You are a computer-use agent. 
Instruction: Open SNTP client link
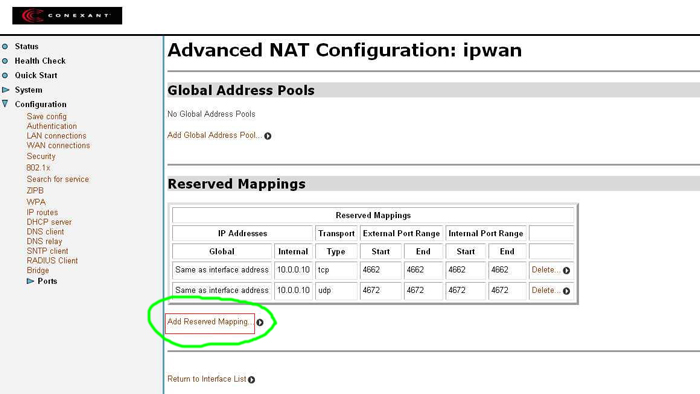[x=47, y=251]
